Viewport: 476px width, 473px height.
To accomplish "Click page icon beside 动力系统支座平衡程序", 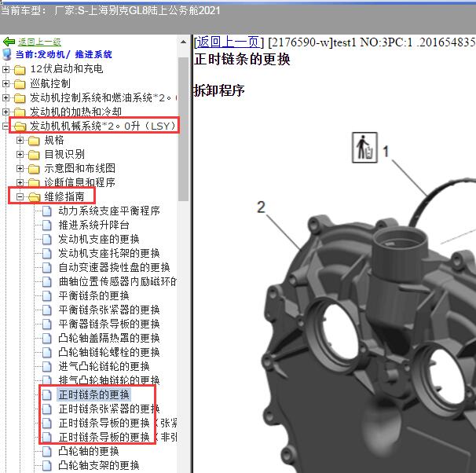I will [x=47, y=211].
